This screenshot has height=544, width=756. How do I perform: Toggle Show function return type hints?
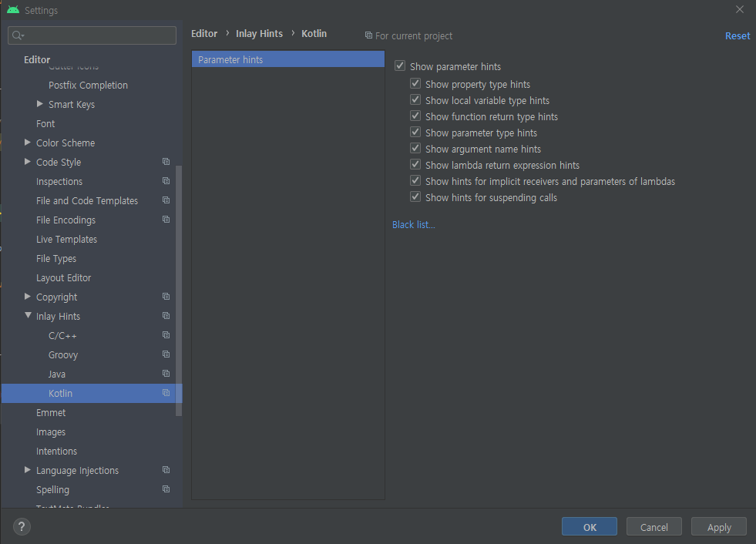[415, 116]
